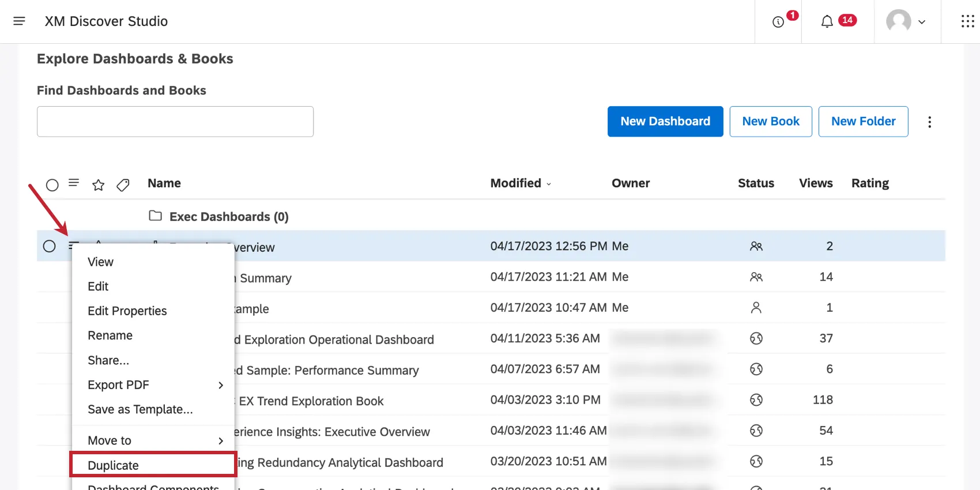Click the tag labels column header icon
The image size is (980, 490).
click(123, 185)
